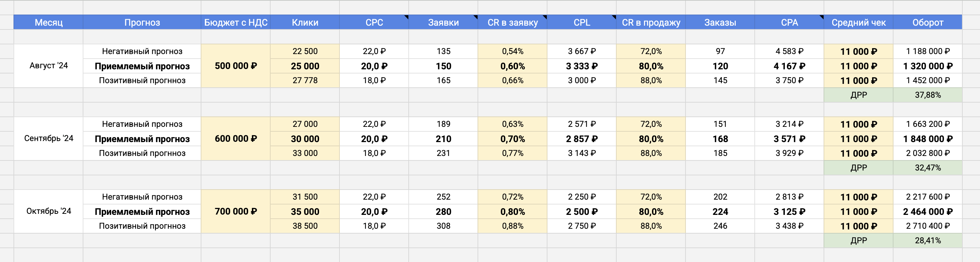Click the "Бюджет с НДС" column header
980x262 pixels.
[236, 23]
